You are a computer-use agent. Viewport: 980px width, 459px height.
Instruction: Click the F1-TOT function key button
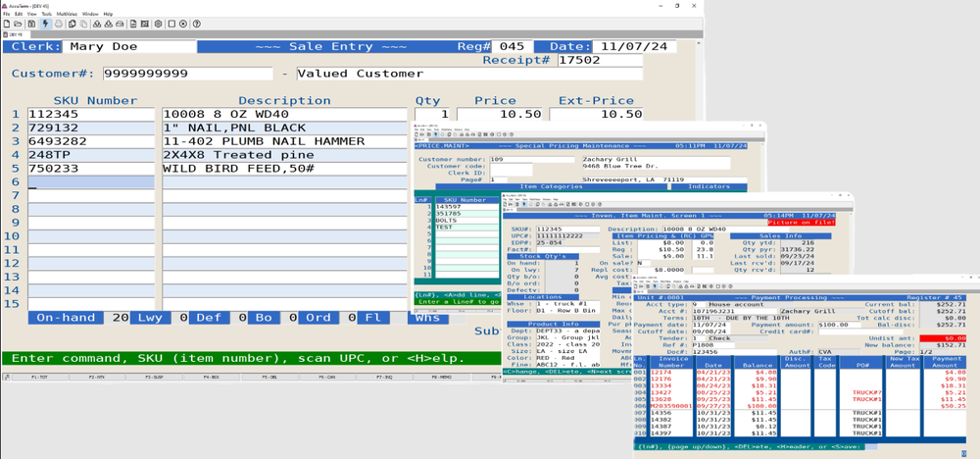(39, 378)
